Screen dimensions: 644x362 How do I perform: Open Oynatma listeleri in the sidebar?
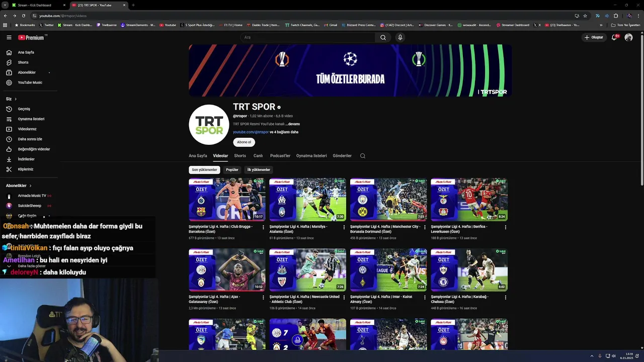tap(31, 119)
